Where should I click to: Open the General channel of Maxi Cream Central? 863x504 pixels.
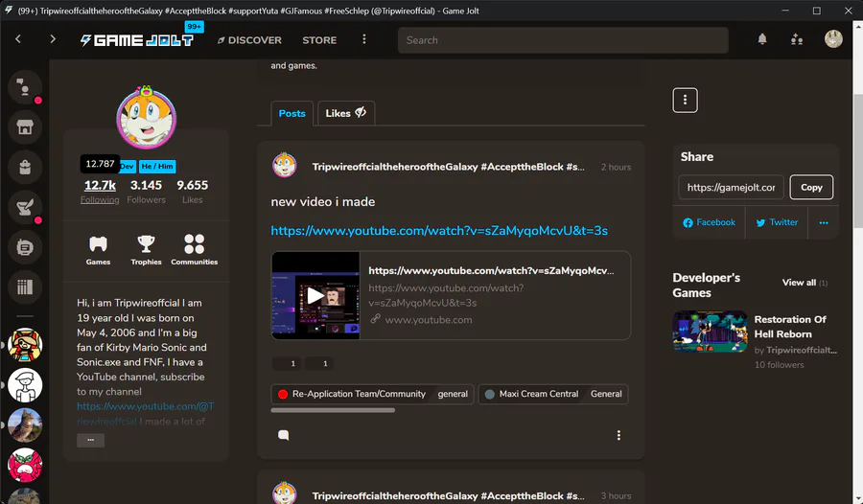click(606, 394)
